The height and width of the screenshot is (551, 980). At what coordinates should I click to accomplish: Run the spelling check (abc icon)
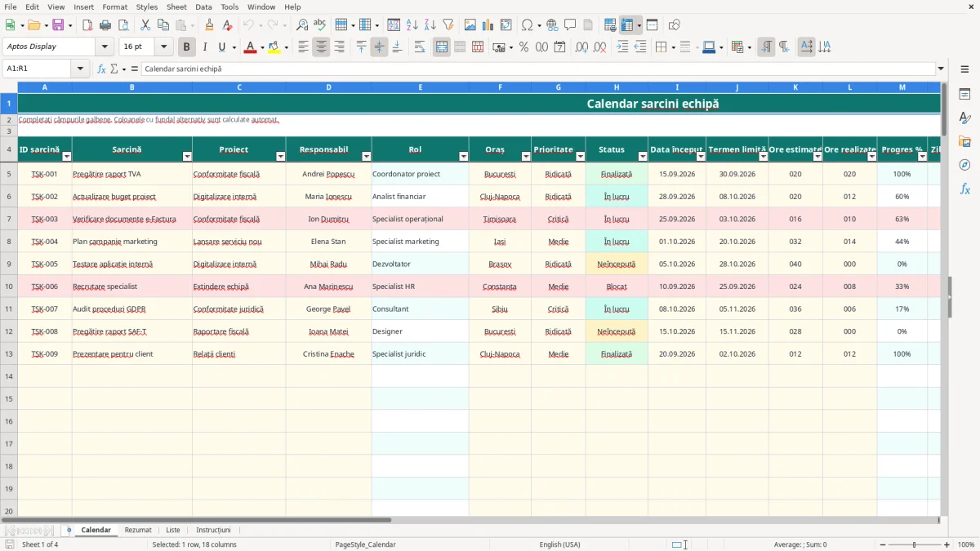point(320,25)
